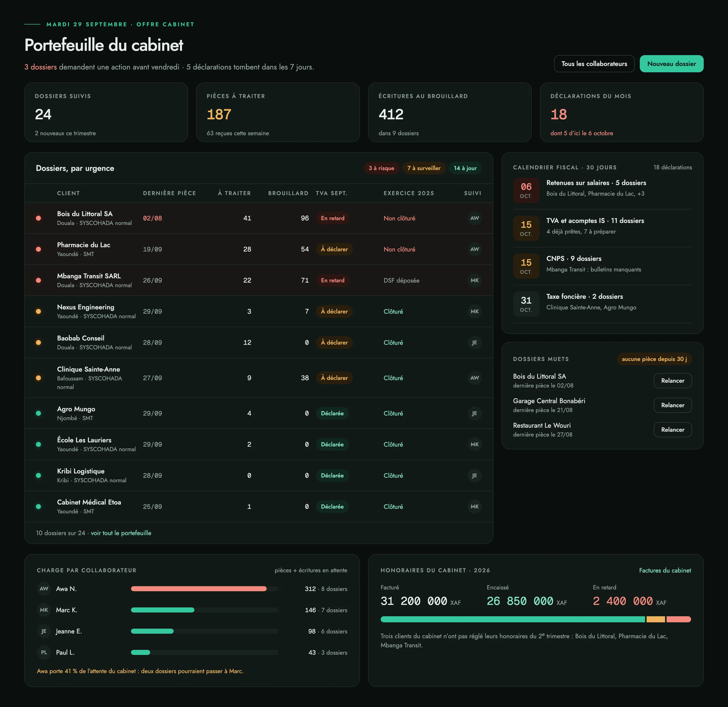This screenshot has width=728, height=707.
Task: Open the 31 OCT. calendar date badge
Action: tap(526, 304)
